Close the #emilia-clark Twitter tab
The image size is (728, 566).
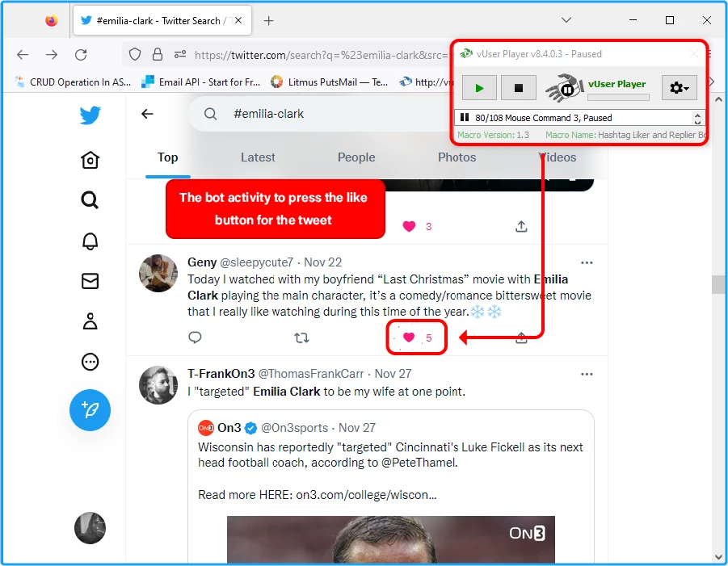(x=238, y=20)
